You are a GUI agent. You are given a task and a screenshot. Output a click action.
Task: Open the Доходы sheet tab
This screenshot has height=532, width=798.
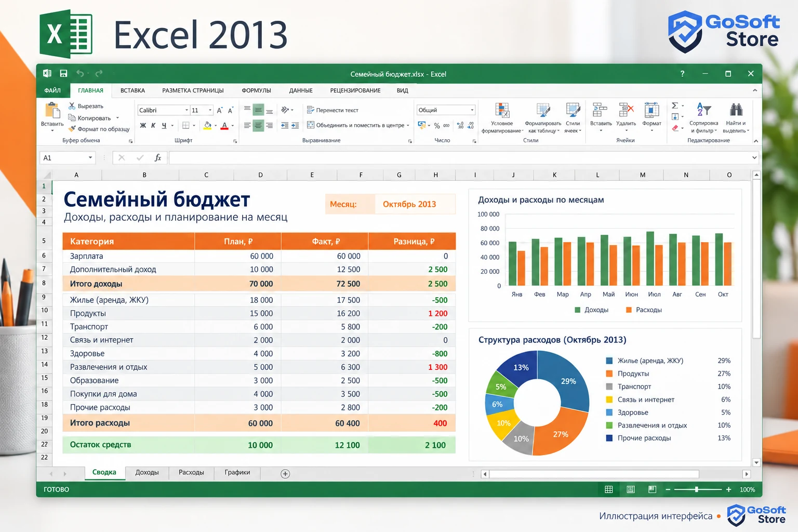[x=147, y=472]
